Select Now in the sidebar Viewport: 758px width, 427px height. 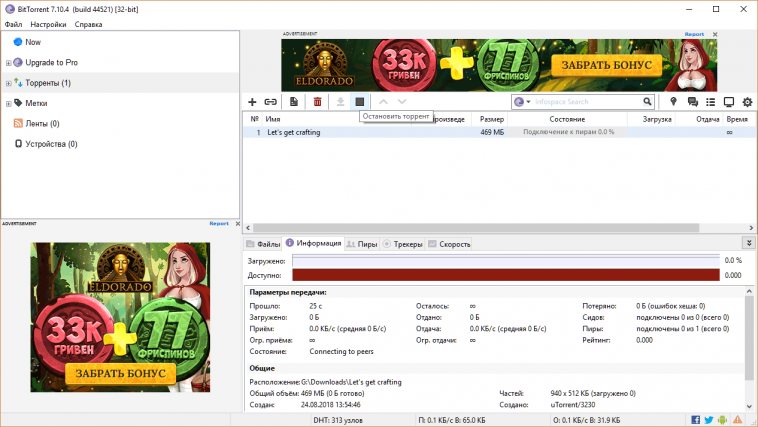(x=33, y=42)
